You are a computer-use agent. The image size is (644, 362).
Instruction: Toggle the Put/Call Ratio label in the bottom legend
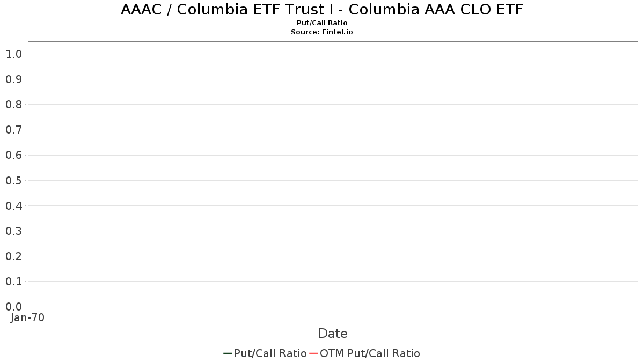tap(270, 353)
